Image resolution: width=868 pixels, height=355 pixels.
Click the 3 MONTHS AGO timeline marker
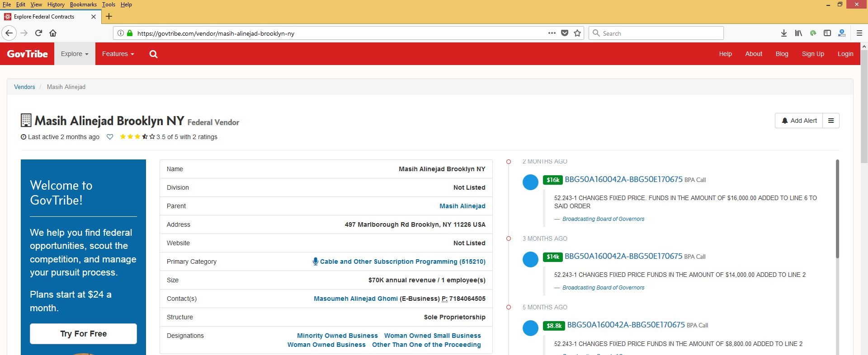tap(509, 238)
